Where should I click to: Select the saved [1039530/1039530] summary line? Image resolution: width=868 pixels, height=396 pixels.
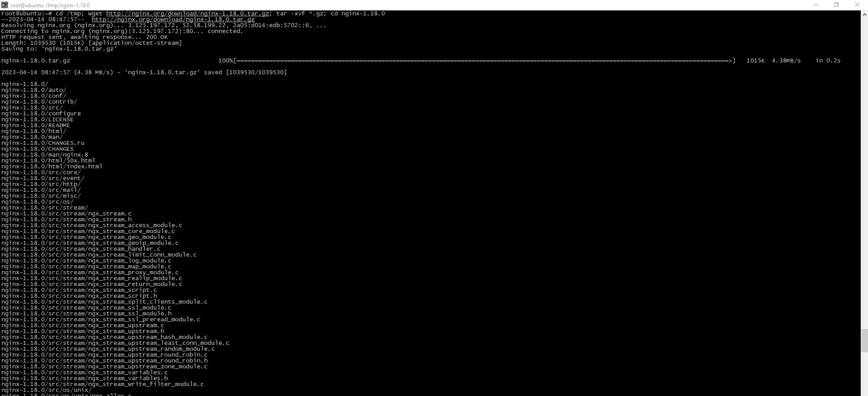(x=144, y=72)
